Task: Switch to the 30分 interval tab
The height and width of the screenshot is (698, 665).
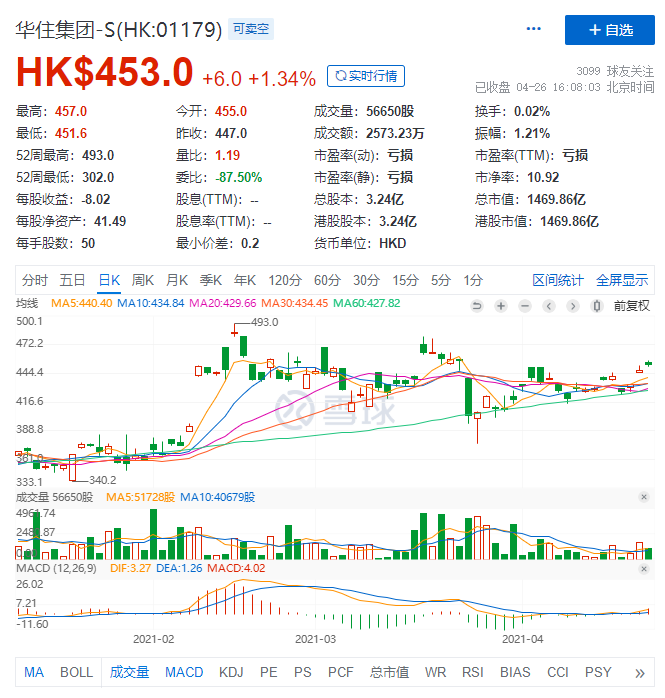Action: pyautogui.click(x=366, y=280)
